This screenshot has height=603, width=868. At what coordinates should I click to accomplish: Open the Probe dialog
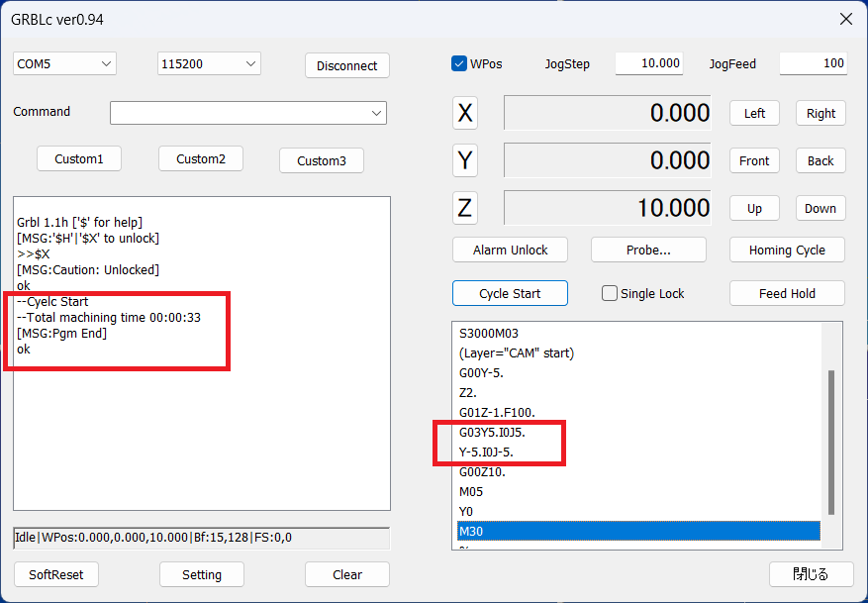(648, 250)
